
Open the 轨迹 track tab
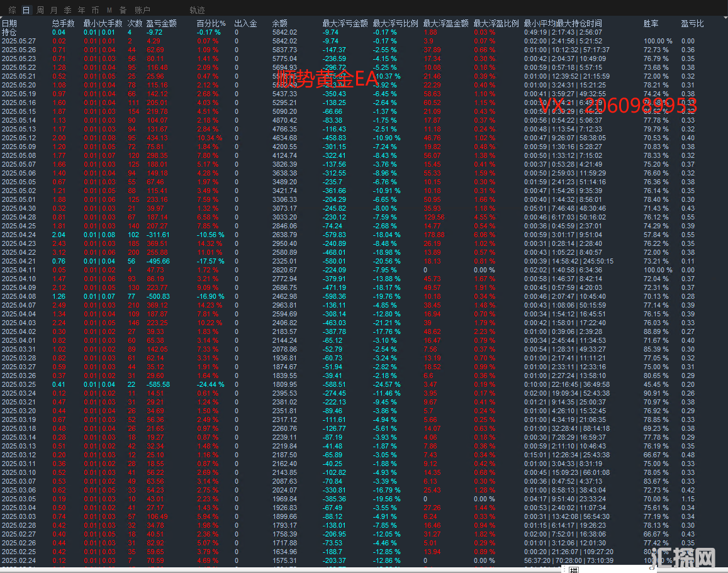click(x=197, y=9)
